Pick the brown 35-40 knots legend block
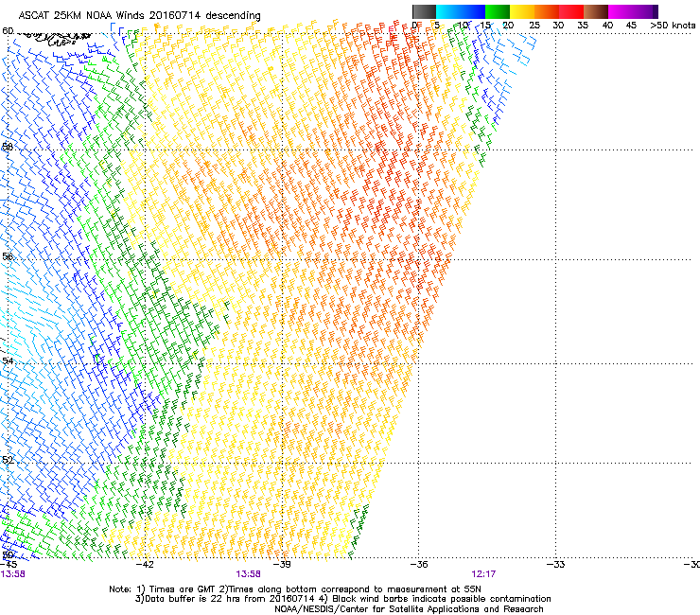This screenshot has width=700, height=615. [596, 11]
